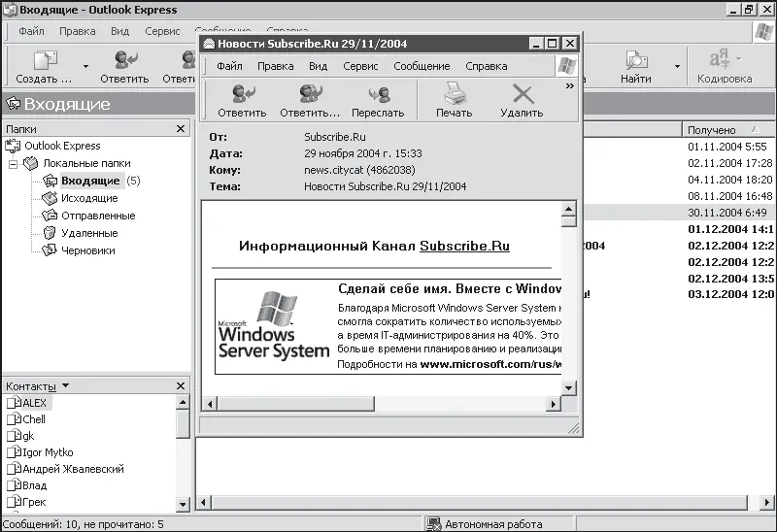Open Файл menu in main Outlook window
Image resolution: width=777 pixels, height=532 pixels.
(x=31, y=31)
